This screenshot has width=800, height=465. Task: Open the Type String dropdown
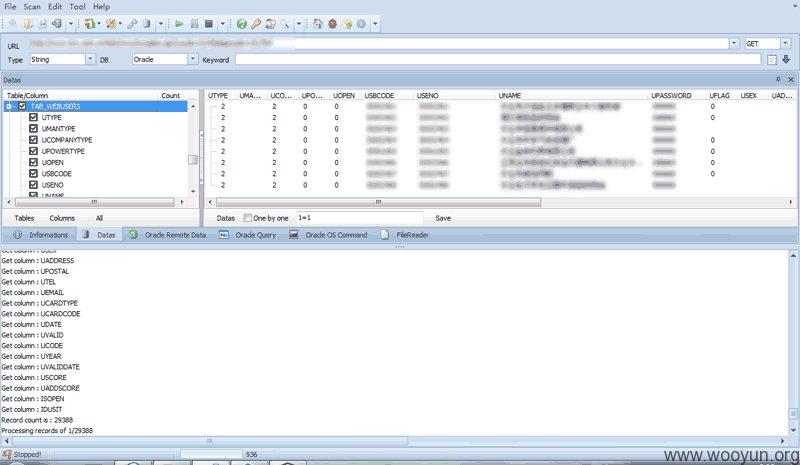tap(90, 59)
